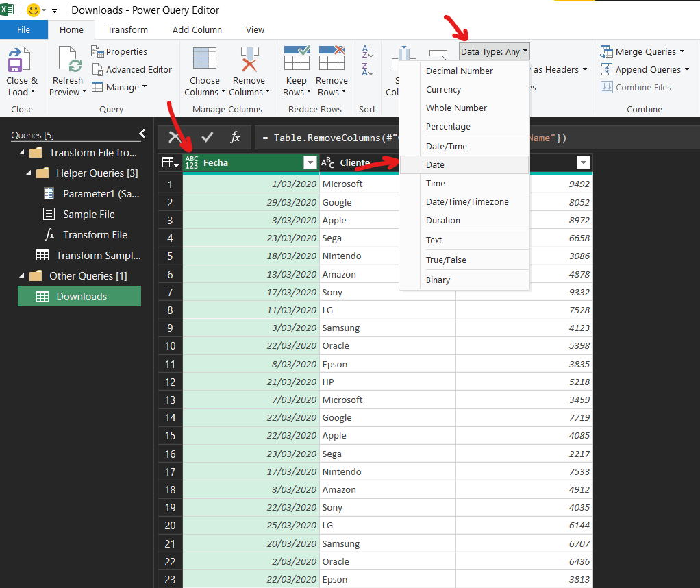Open the Fecha column filter dropdown
Screen dimensions: 700x588
(x=310, y=162)
